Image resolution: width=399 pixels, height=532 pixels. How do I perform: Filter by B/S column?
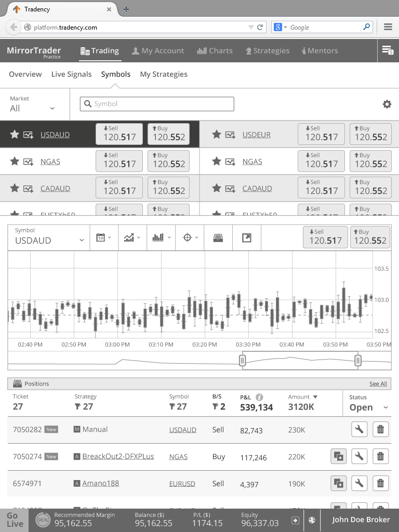click(x=215, y=406)
